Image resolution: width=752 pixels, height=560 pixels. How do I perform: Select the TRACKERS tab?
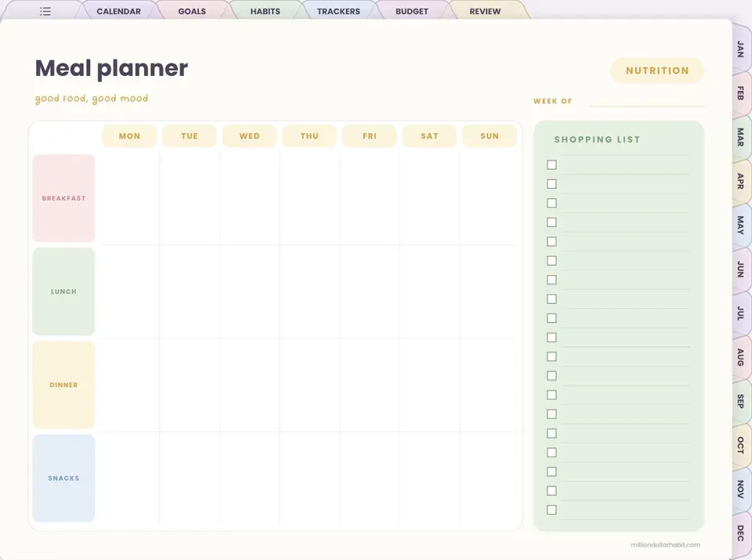pos(338,11)
